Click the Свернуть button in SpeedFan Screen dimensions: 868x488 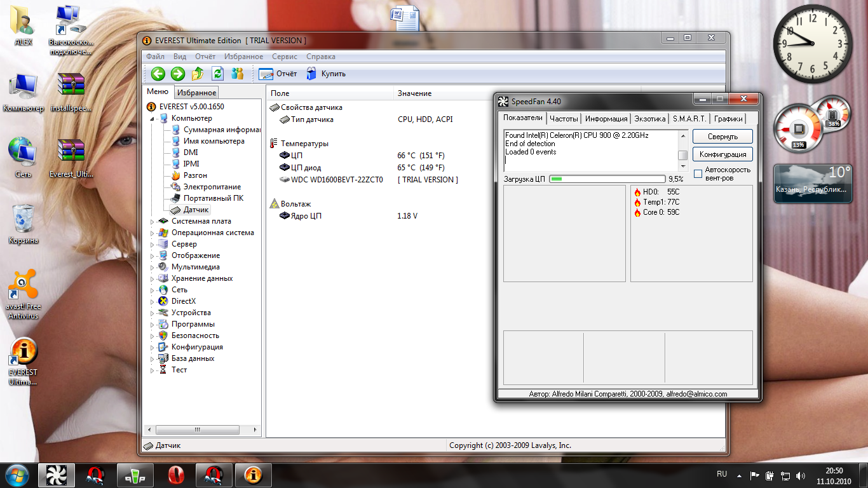pyautogui.click(x=722, y=137)
